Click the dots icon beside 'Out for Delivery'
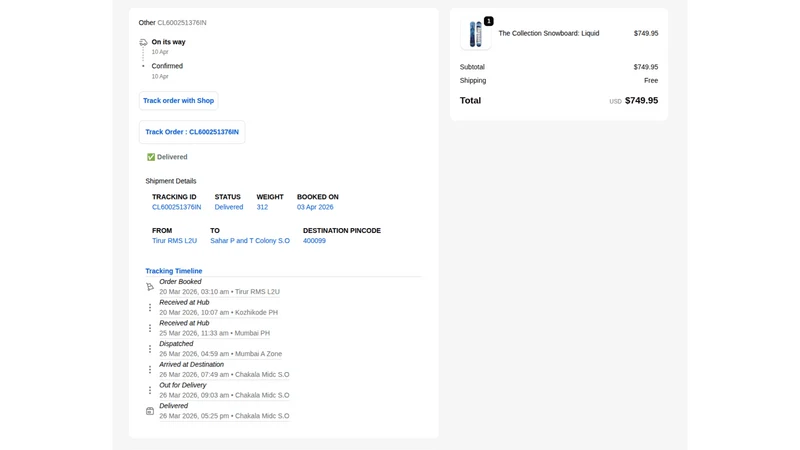 pos(150,390)
